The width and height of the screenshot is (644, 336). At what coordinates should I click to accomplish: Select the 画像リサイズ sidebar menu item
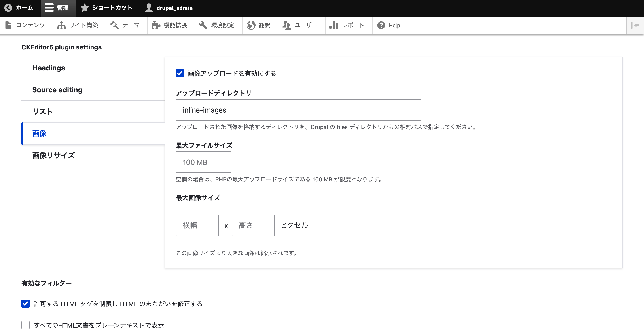54,155
